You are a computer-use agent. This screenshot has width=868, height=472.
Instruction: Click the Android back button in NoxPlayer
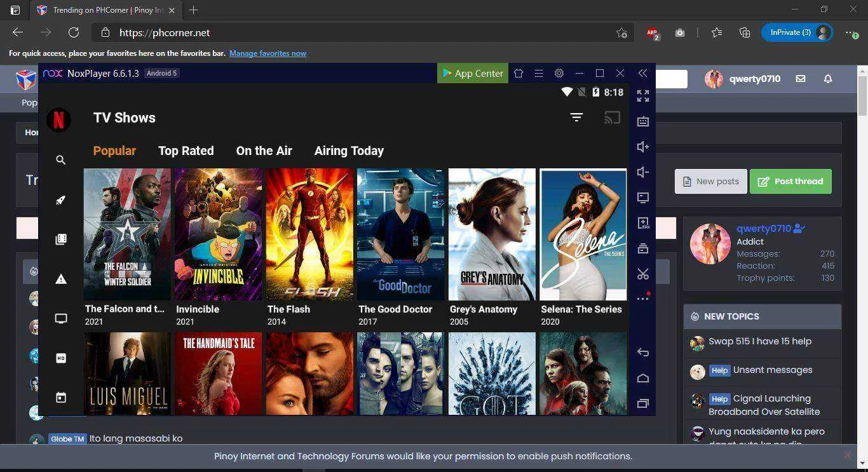[643, 353]
